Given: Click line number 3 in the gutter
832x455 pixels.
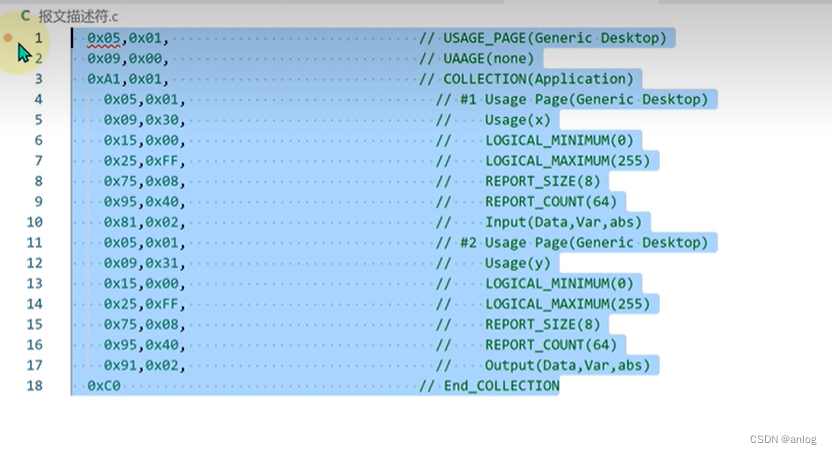Looking at the screenshot, I should pyautogui.click(x=39, y=79).
